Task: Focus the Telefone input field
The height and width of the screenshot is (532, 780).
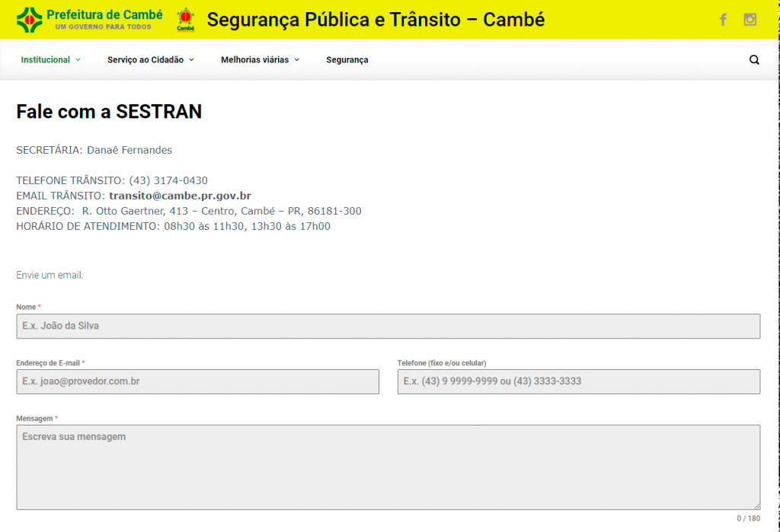Action: tap(579, 382)
